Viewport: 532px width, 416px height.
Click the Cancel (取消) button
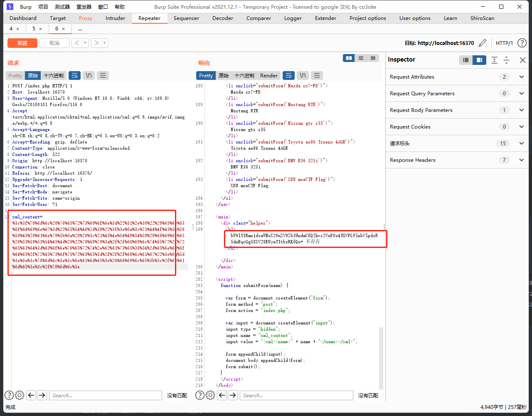(54, 43)
